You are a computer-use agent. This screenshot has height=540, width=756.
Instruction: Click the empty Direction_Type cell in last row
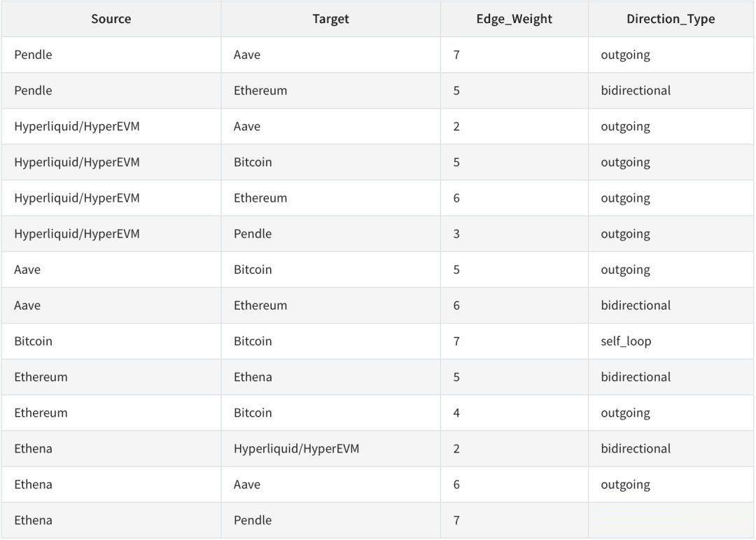point(671,520)
